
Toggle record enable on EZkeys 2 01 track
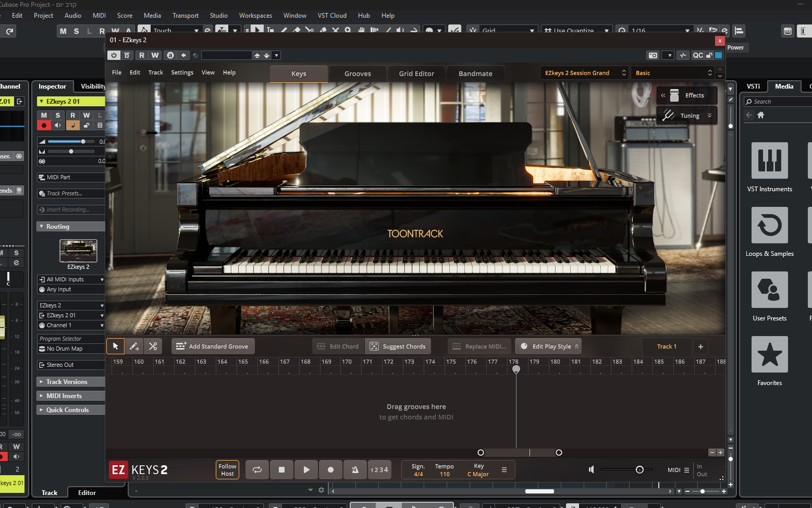coord(44,125)
